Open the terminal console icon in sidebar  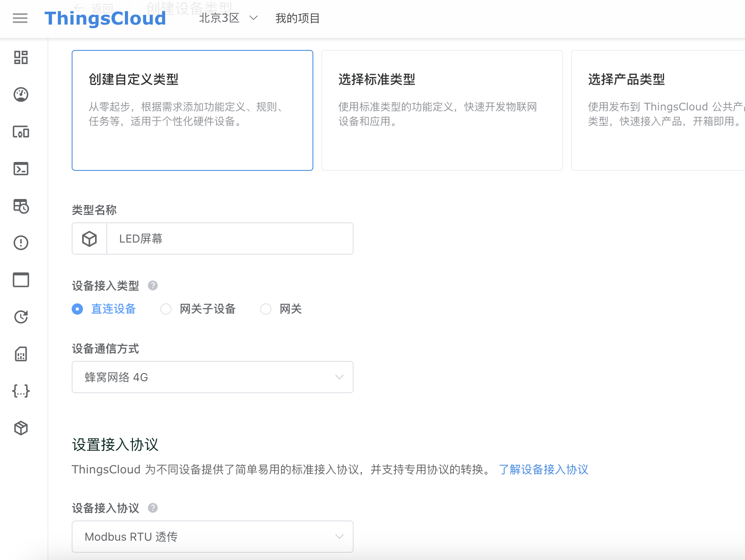(x=21, y=168)
